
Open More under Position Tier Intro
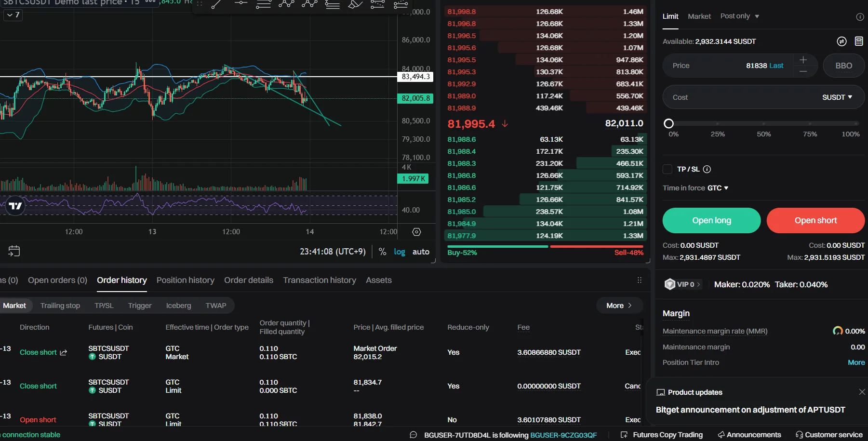point(856,362)
